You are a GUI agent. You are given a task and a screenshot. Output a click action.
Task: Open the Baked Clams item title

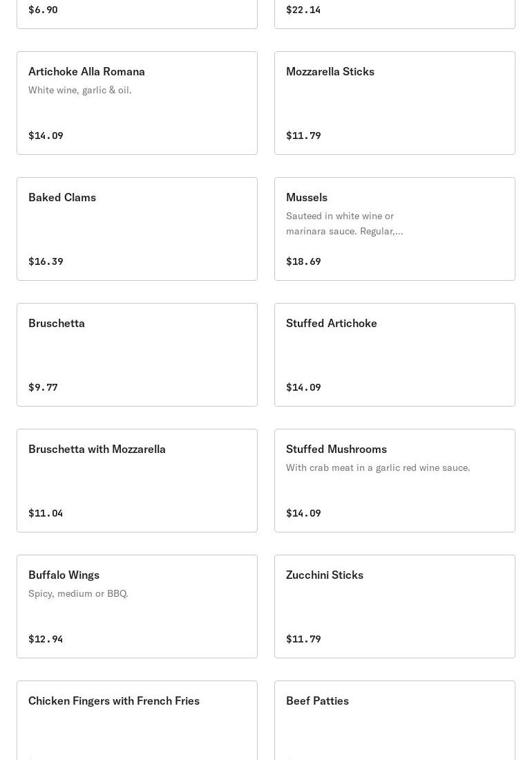(x=62, y=198)
